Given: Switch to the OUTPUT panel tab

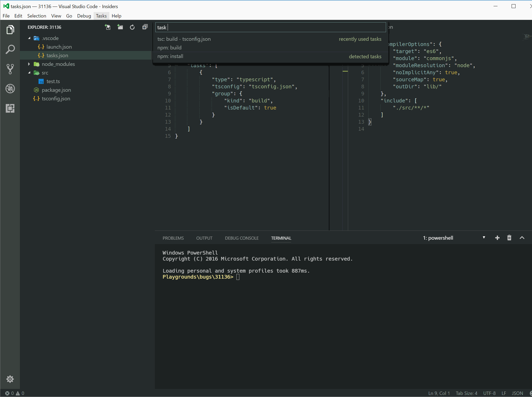Looking at the screenshot, I should (x=204, y=238).
